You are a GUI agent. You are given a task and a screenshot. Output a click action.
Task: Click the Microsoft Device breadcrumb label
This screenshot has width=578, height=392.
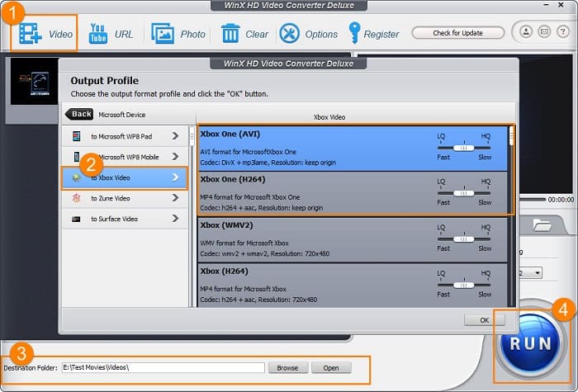tap(122, 115)
